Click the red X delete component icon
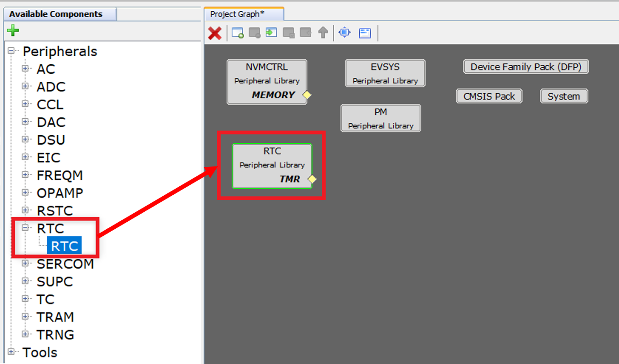Image resolution: width=619 pixels, height=364 pixels. pos(215,33)
